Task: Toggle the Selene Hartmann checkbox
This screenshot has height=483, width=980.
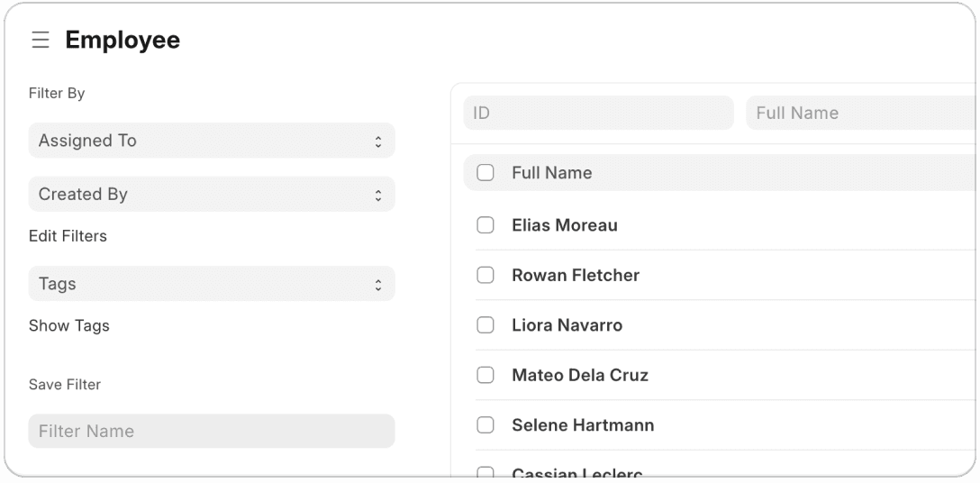Action: [x=485, y=425]
